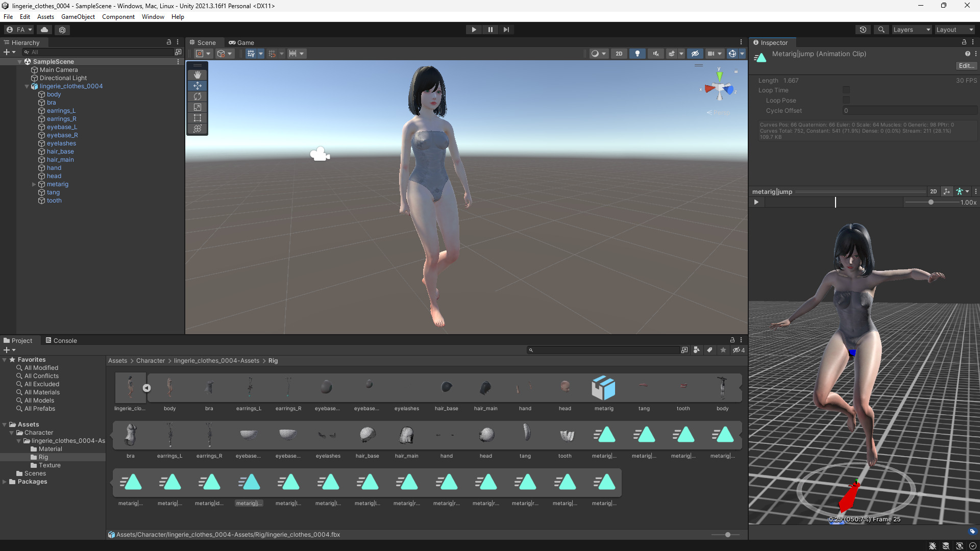Collapse the SampleScene root
The width and height of the screenshot is (980, 551).
(x=20, y=62)
